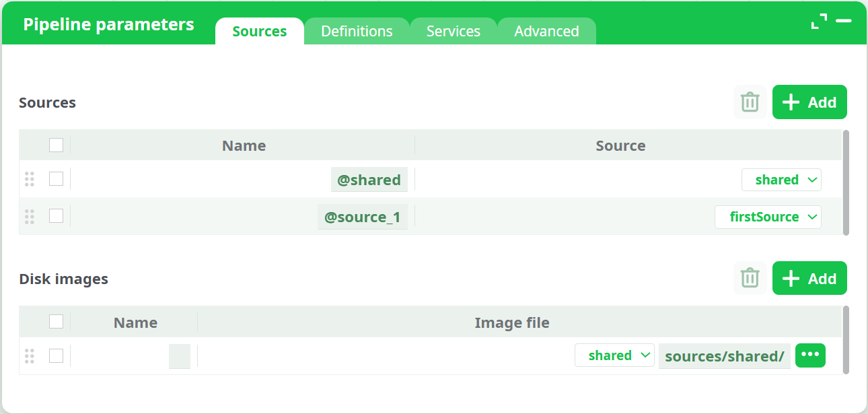Select all rows in the Sources table
The width and height of the screenshot is (868, 414).
[x=56, y=145]
